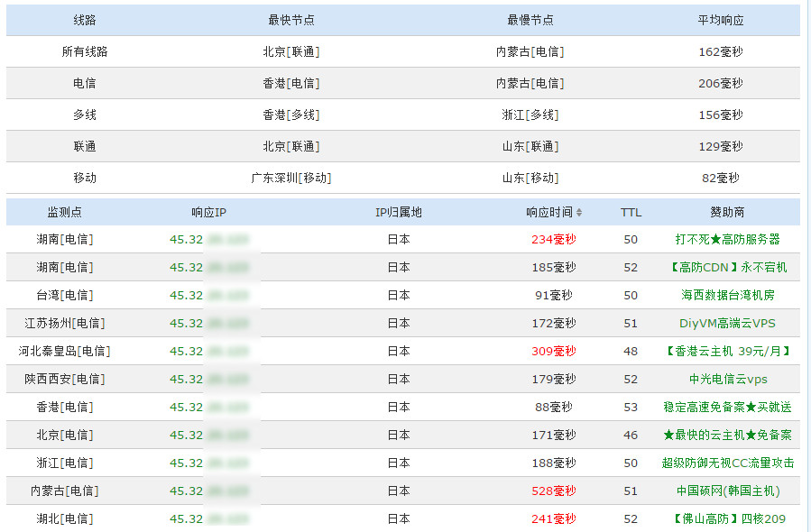Click the 平均响应 header in summary table

coord(720,20)
